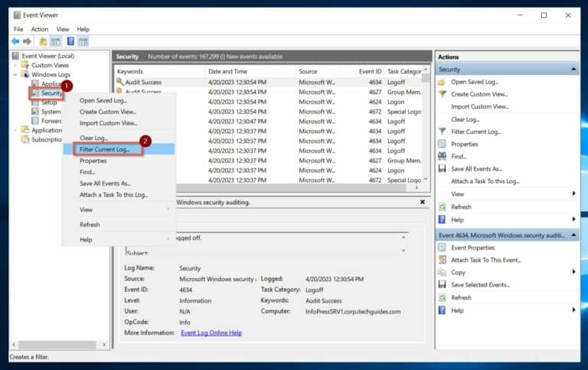
Task: Open the Help submenu arrow under Security actions
Action: click(573, 219)
